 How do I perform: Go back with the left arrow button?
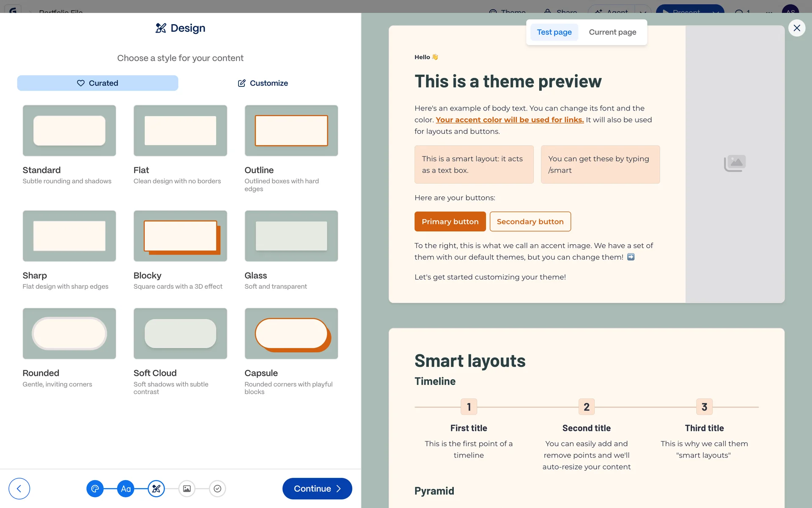[19, 489]
